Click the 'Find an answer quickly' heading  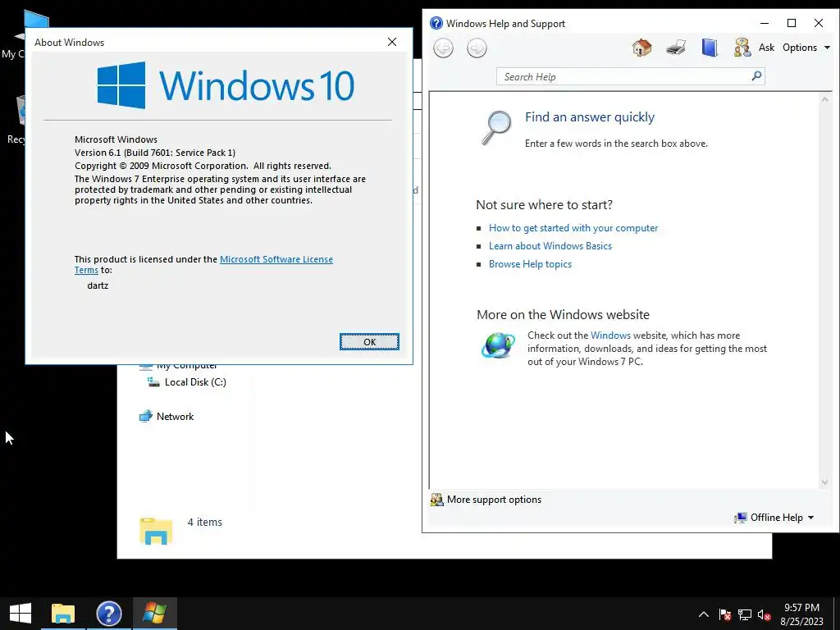coord(590,116)
